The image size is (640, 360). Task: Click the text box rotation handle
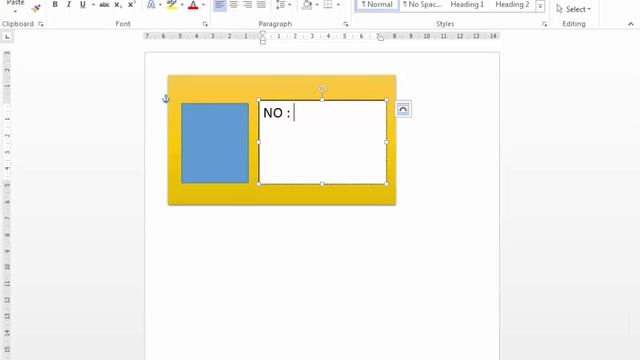[322, 89]
